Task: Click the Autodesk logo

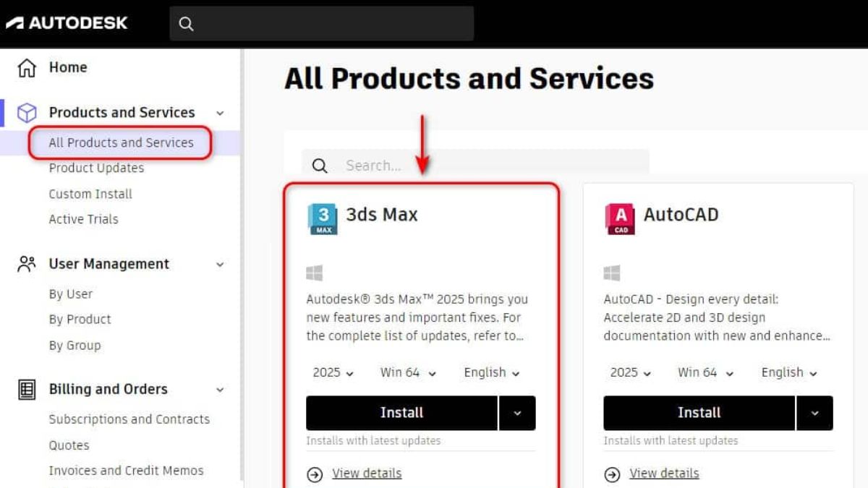Action: tap(67, 23)
